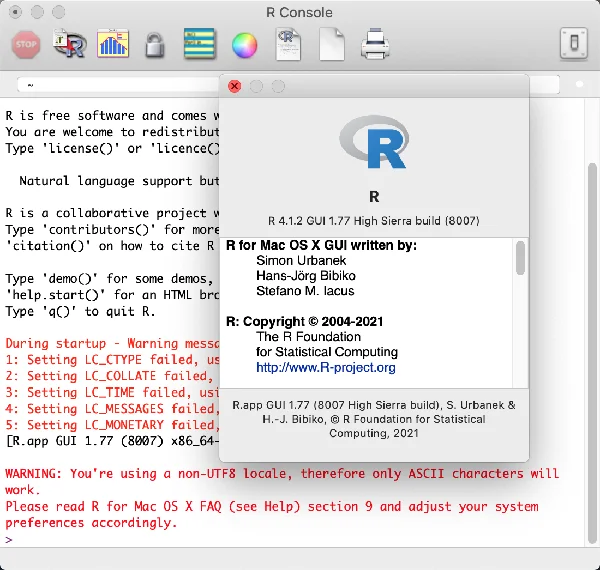
Task: Open the Quartz graphics bar chart icon
Action: click(112, 44)
